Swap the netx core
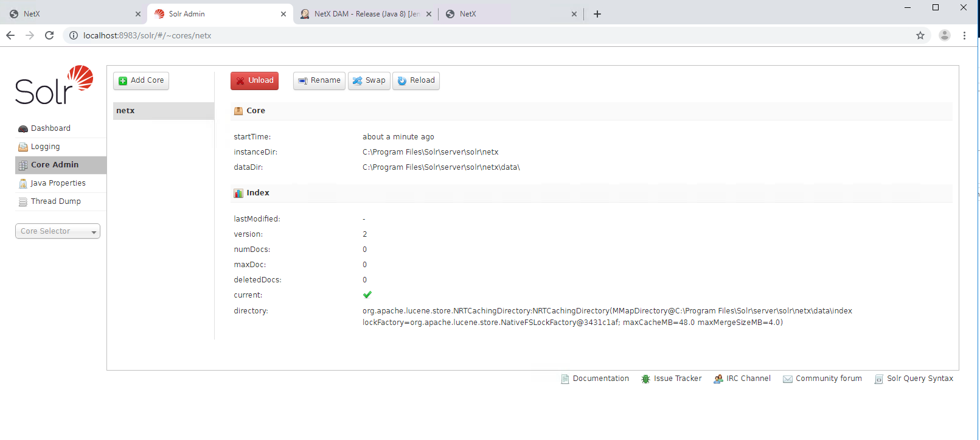 (369, 80)
